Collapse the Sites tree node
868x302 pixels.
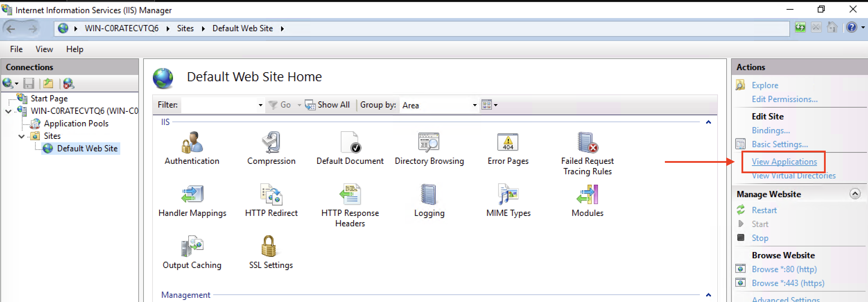[21, 136]
